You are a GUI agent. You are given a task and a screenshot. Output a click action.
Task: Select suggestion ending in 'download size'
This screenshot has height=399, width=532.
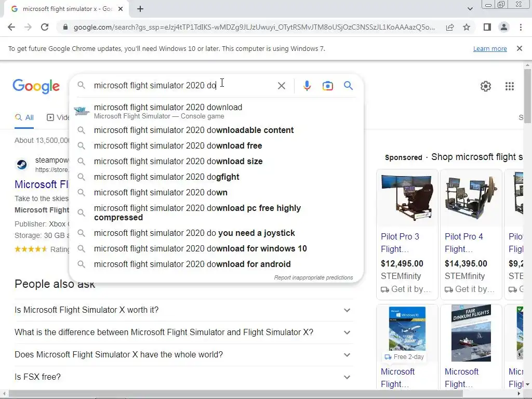(216, 161)
